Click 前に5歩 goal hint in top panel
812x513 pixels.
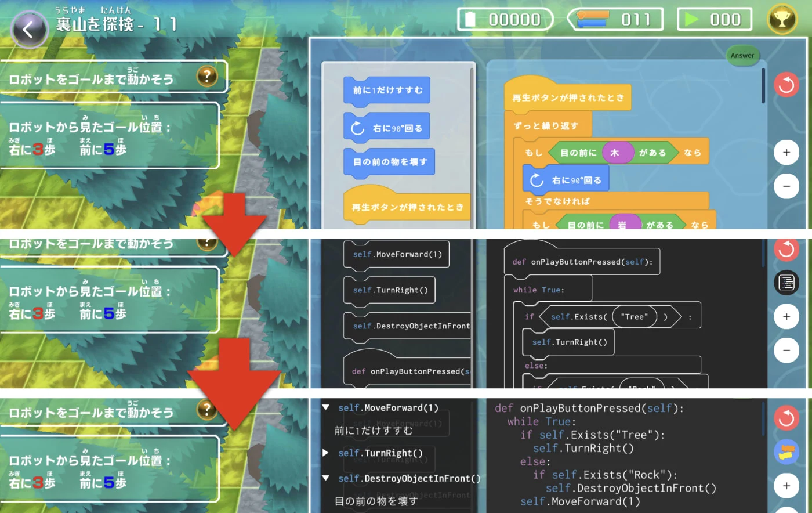tap(103, 150)
